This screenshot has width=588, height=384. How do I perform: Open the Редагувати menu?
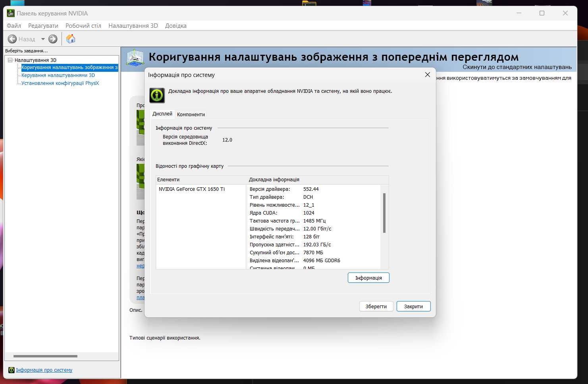click(x=43, y=26)
